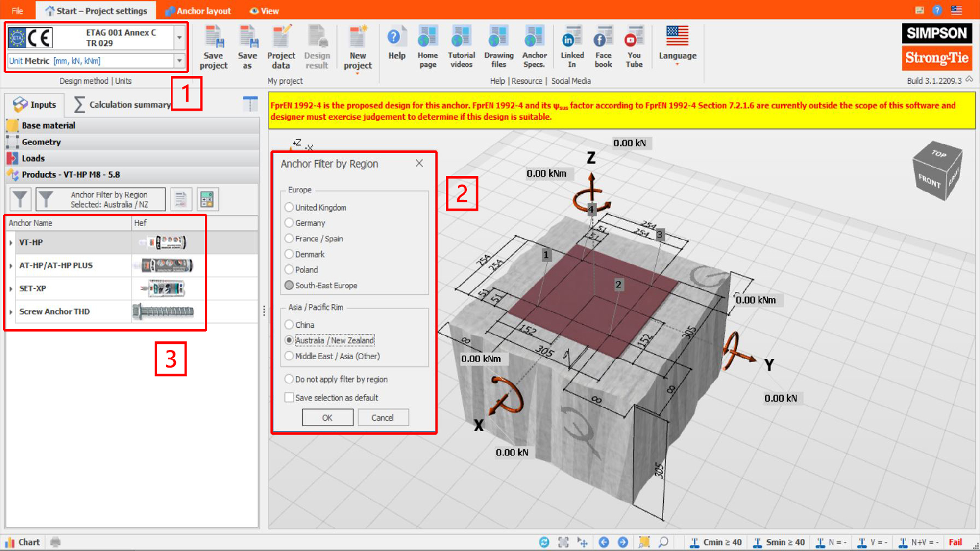Close the Anchor Filter by Region dialog
Screen dimensions: 980x551
coord(419,163)
